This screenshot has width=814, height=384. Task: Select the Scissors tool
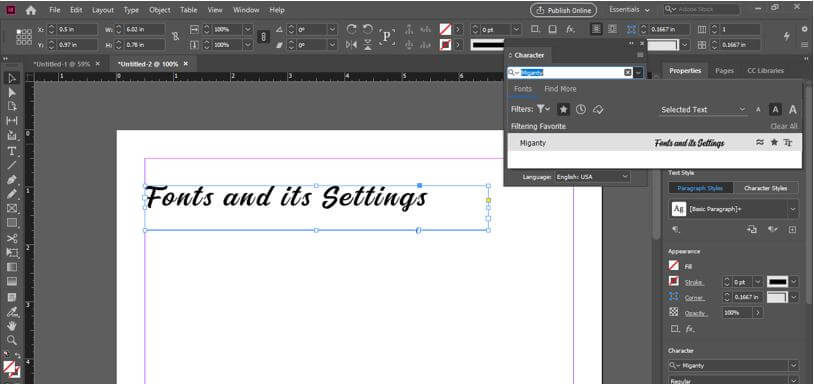12,239
